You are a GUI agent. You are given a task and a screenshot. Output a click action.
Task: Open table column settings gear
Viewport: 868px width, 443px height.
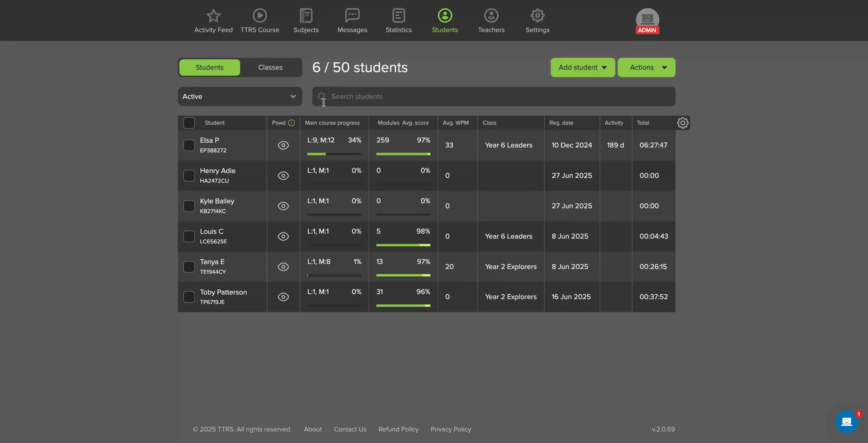point(683,123)
